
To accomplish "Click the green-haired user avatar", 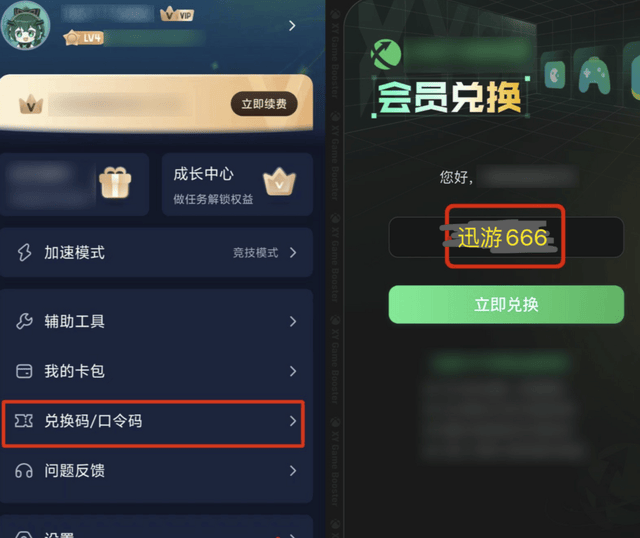I will pos(25,25).
